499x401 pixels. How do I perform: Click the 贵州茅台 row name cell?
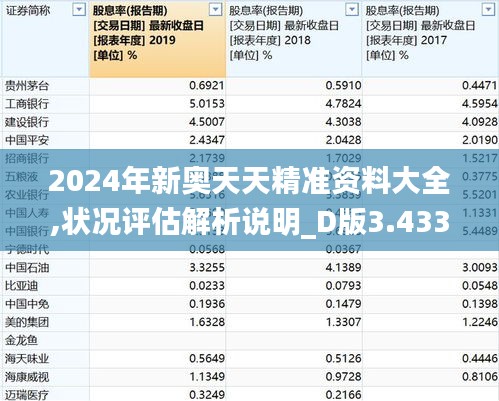point(46,86)
